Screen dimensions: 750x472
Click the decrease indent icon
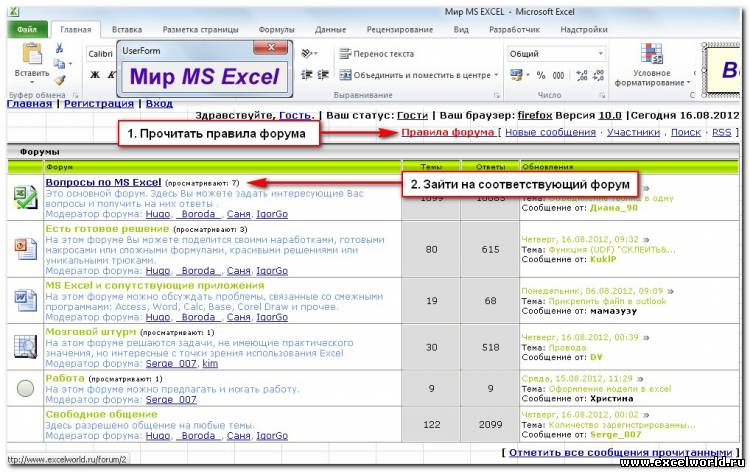pyautogui.click(x=307, y=75)
